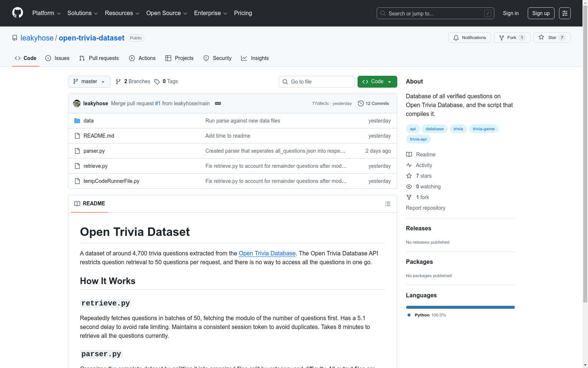
Task: Click the GitHub logo home icon
Action: (x=18, y=13)
